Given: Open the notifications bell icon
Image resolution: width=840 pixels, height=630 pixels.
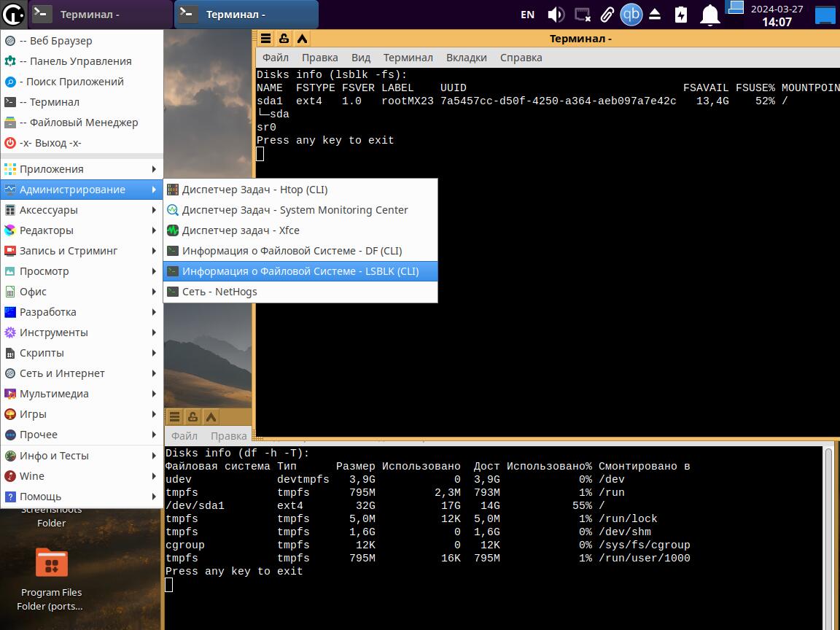Looking at the screenshot, I should 709,15.
